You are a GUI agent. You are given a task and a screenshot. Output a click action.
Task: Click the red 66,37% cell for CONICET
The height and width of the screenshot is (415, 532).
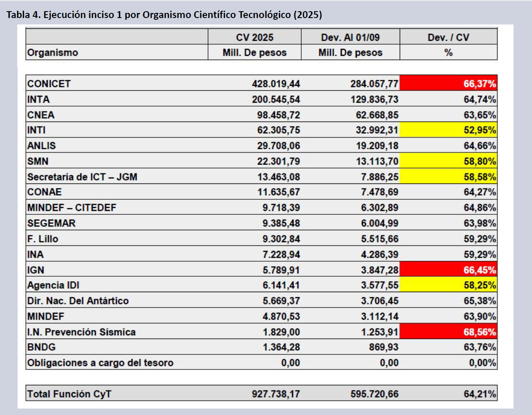pos(448,83)
